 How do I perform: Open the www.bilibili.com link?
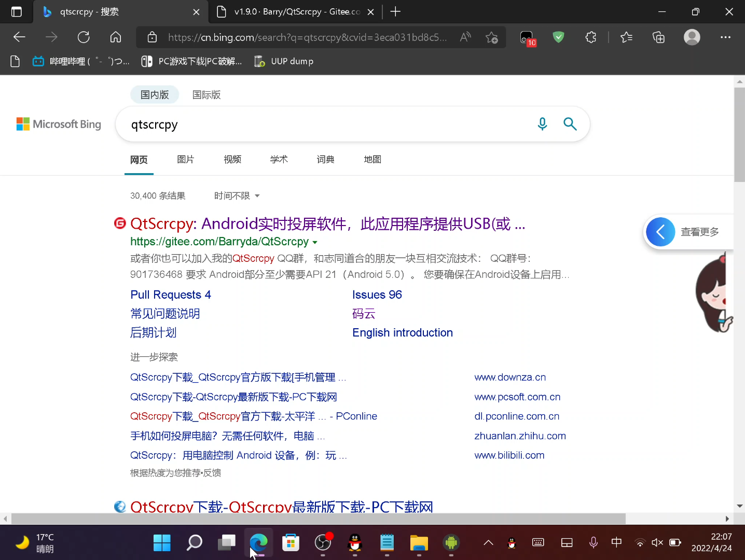(x=509, y=455)
